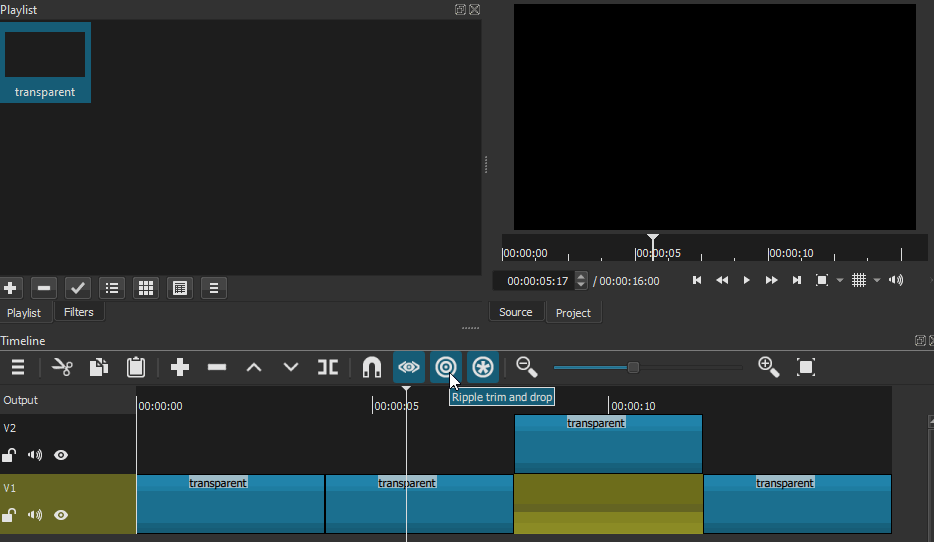
Task: Mute the V2 track audio
Action: click(x=35, y=455)
